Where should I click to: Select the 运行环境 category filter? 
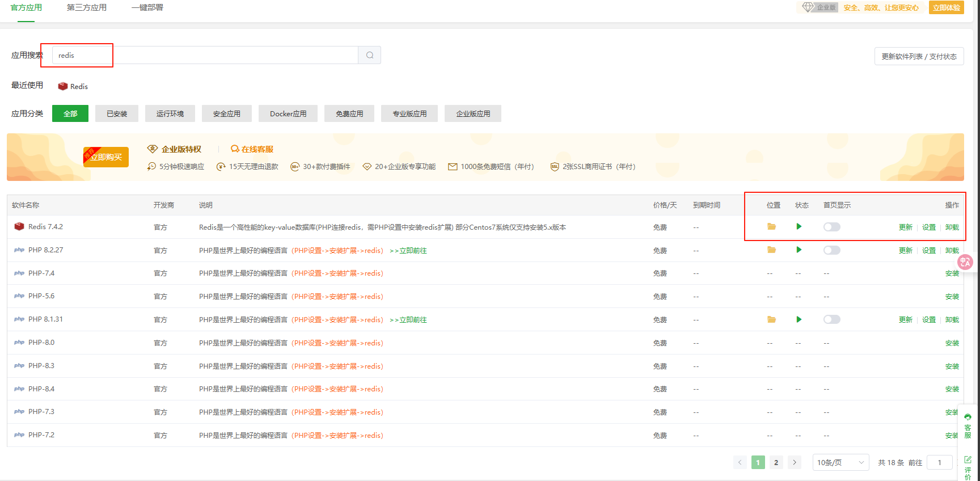170,113
